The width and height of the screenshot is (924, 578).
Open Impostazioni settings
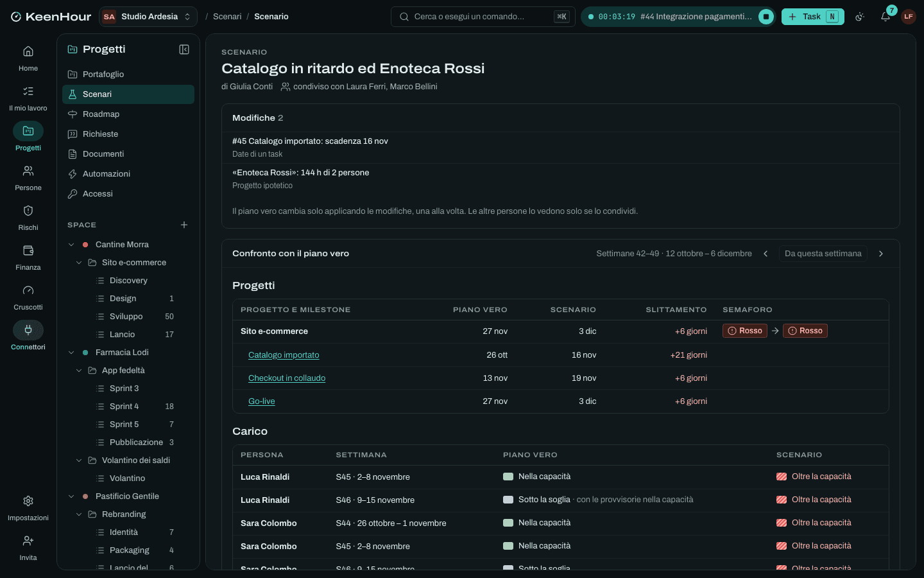(28, 508)
